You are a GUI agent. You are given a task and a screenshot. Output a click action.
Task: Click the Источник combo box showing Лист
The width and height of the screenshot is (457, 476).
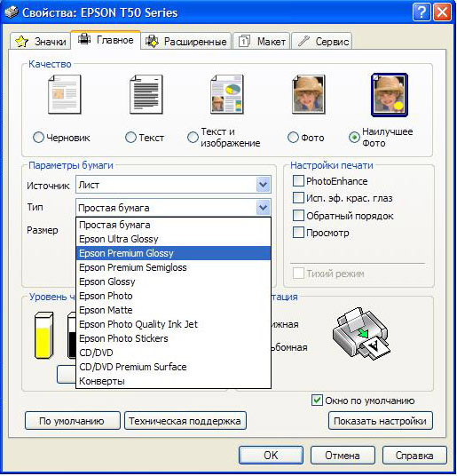pyautogui.click(x=173, y=184)
